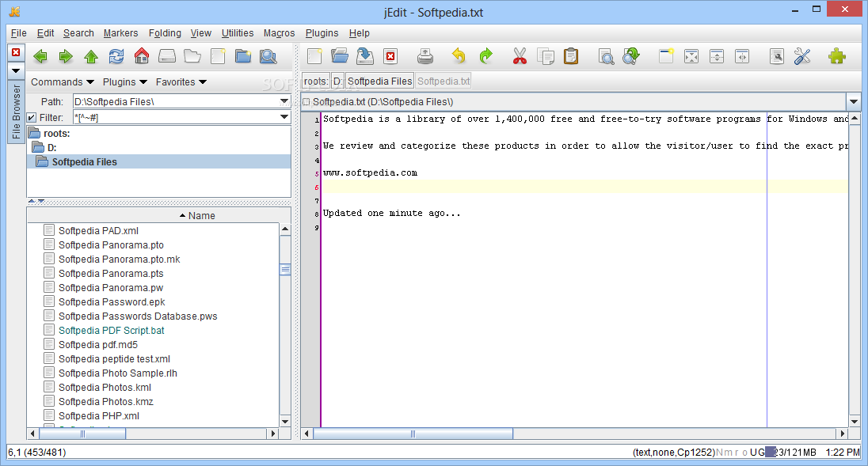Click the 'roots:' breadcrumb button
Screen dimensions: 868x466
click(x=315, y=81)
